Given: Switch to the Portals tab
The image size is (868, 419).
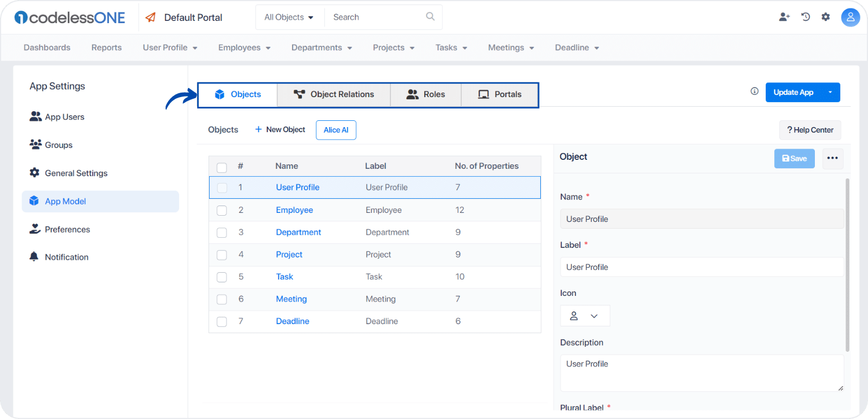Looking at the screenshot, I should point(500,95).
